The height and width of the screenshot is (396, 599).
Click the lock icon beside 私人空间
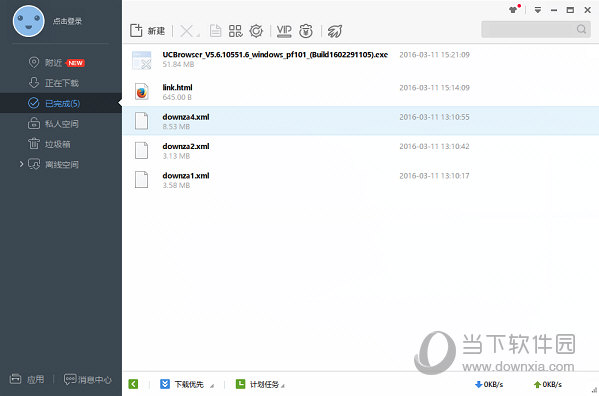click(34, 123)
